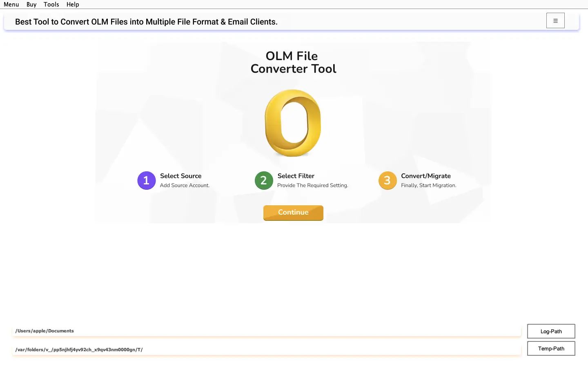588x368 pixels.
Task: Select step 1 Select Source circle
Action: pos(147,180)
